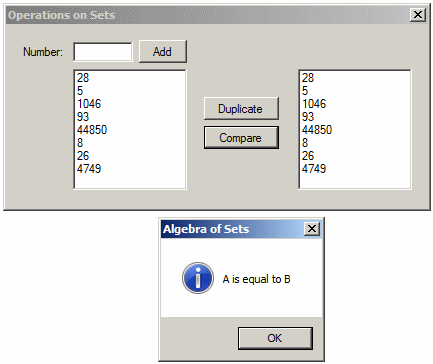Click the Compare button
This screenshot has width=433, height=364.
click(241, 137)
